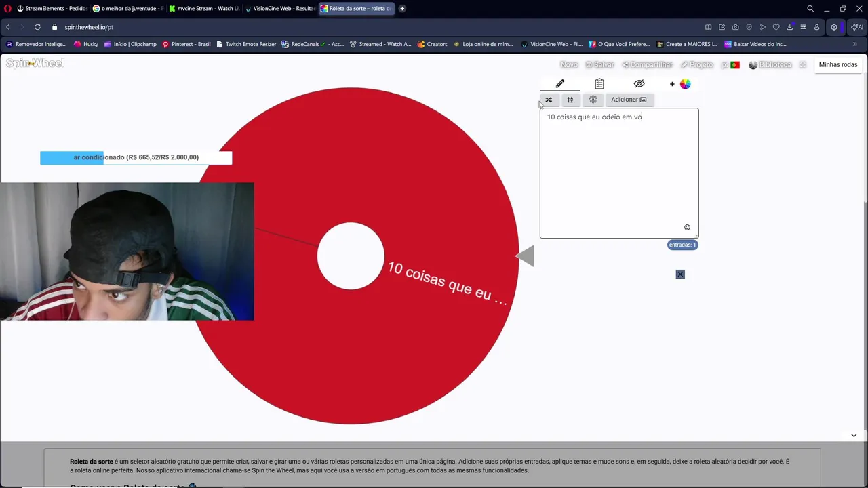
Task: Add a new wheel with plus icon
Action: coord(672,84)
